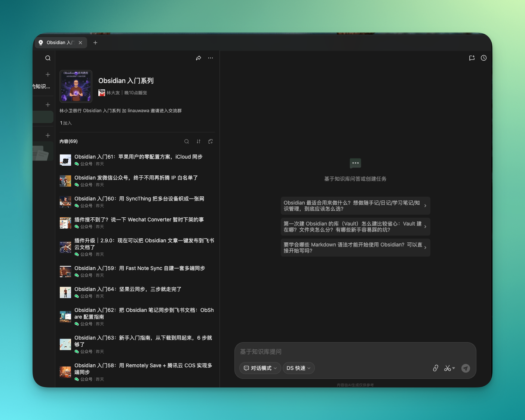Screen dimensions: 525x420
Task: Click middle plus icon in left sidebar
Action: [x=48, y=105]
